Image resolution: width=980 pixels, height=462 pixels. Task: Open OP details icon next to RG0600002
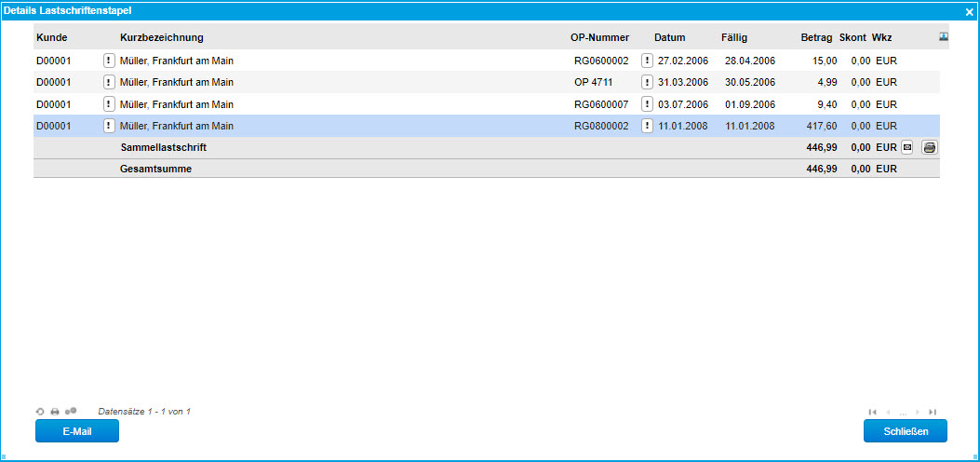coord(648,61)
